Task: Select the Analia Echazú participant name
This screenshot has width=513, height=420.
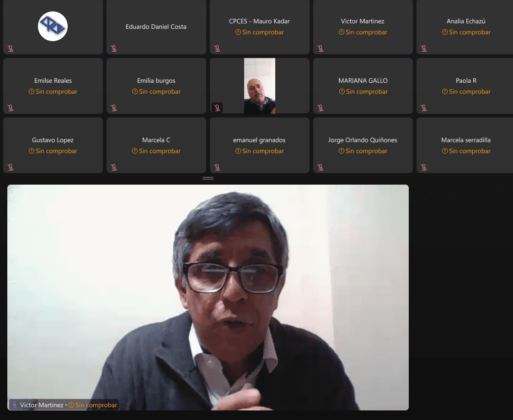Action: (466, 21)
